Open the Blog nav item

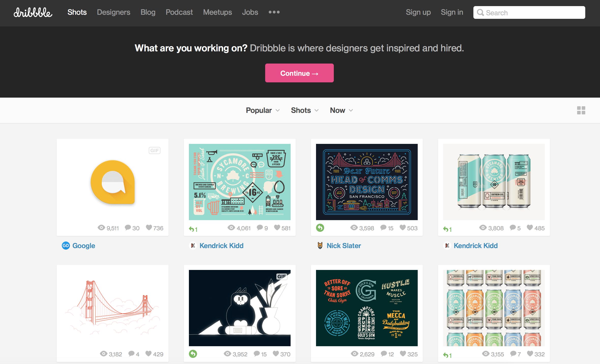click(x=148, y=12)
